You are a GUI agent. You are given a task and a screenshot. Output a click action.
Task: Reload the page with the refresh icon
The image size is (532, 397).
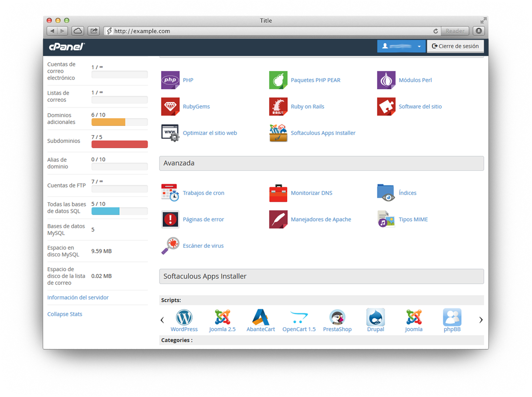point(435,31)
